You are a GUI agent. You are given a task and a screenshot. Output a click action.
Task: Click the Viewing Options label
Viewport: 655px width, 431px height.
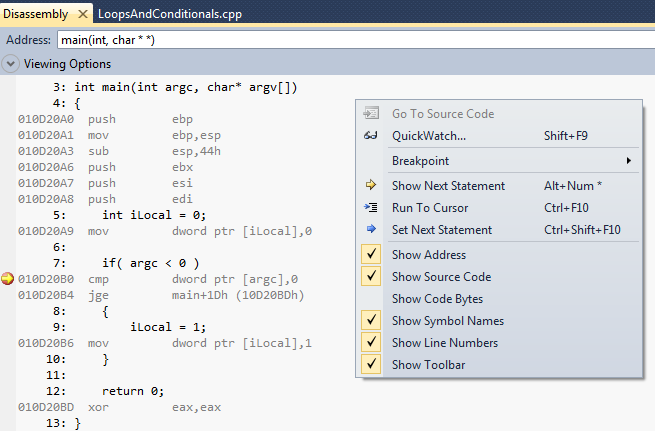[67, 64]
